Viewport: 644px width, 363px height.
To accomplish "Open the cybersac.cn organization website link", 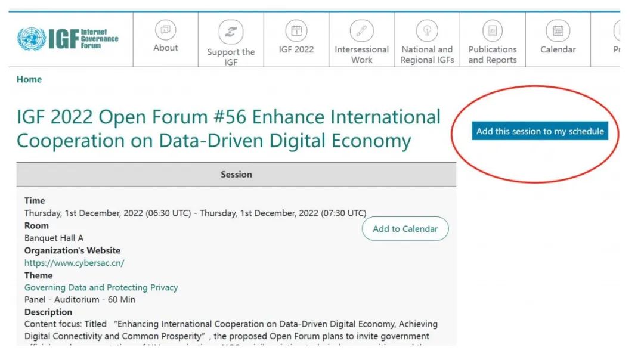I will [x=75, y=263].
